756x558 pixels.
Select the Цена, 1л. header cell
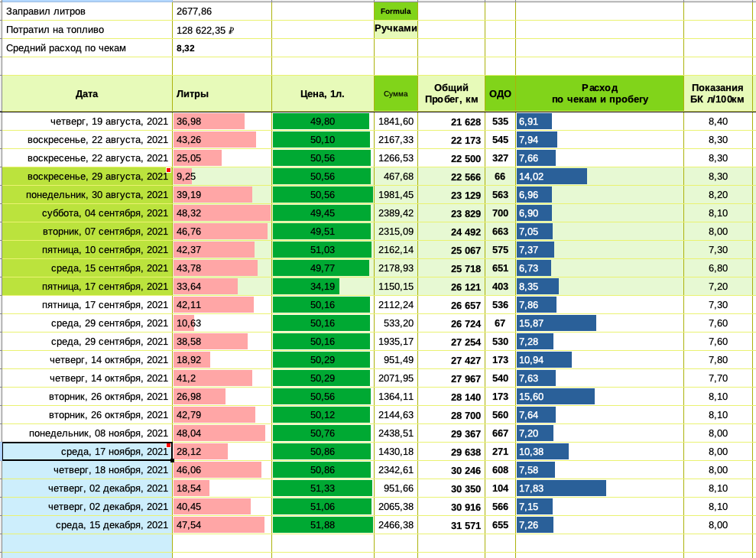[323, 94]
